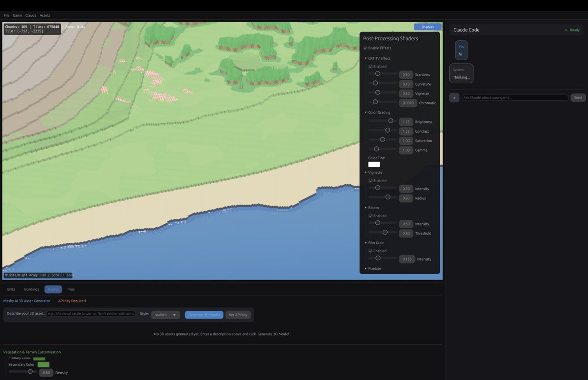Click the Scanlines value box 0.30
Viewport: 588px width, 380px height.
pos(406,75)
